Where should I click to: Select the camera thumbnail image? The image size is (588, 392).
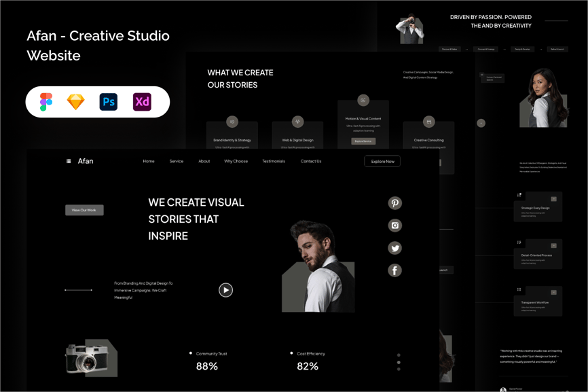(91, 358)
